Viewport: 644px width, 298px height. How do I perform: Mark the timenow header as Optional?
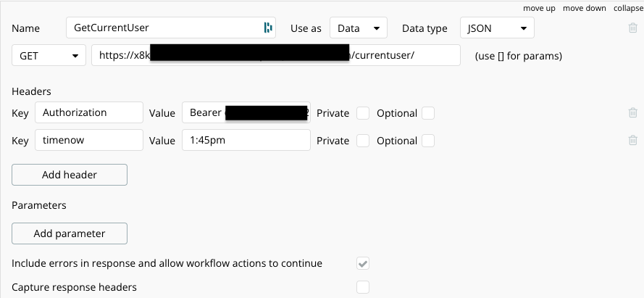pos(428,141)
